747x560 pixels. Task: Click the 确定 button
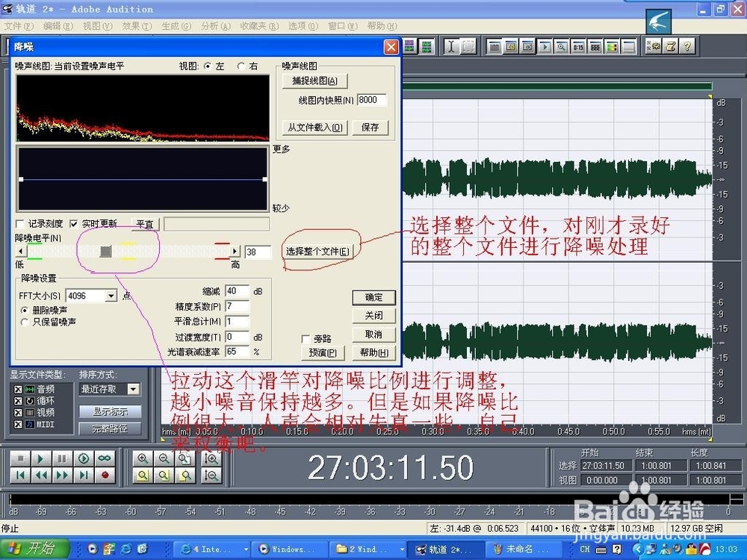coord(374,298)
